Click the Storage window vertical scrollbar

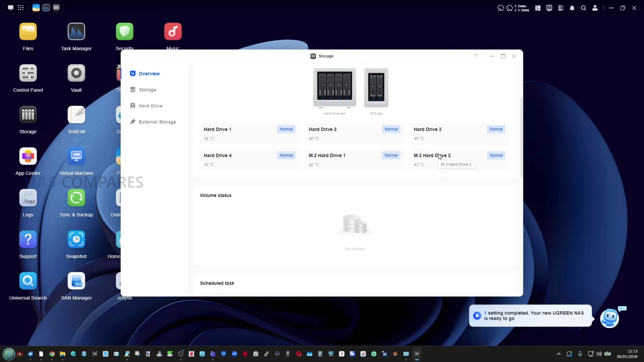tap(521, 138)
